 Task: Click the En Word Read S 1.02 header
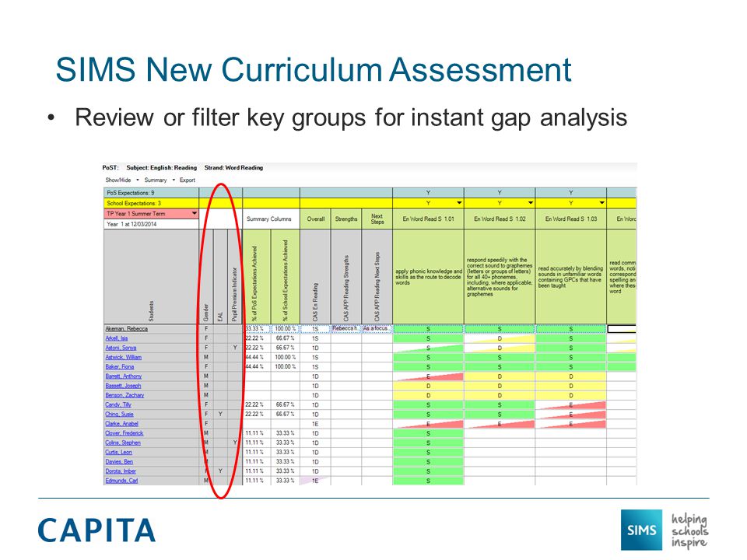500,219
